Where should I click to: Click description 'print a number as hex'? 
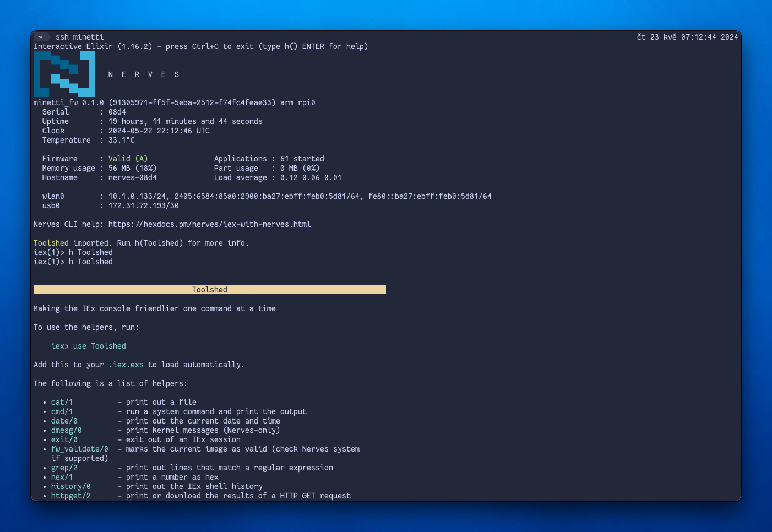[172, 477]
